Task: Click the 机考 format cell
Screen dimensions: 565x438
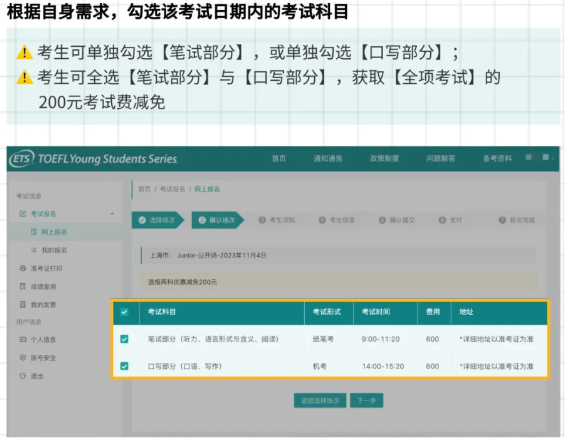Action: (319, 366)
